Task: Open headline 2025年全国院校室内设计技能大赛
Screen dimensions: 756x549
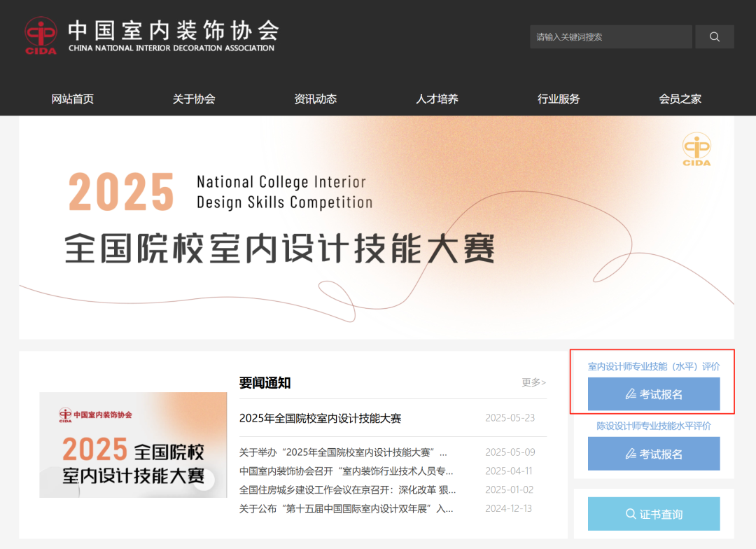Action: click(x=320, y=418)
